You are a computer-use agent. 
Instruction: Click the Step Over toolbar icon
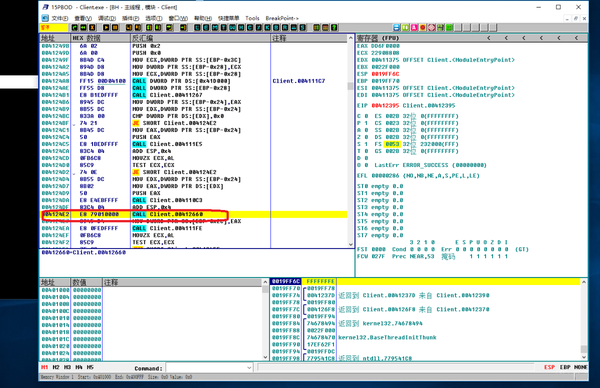(x=138, y=28)
